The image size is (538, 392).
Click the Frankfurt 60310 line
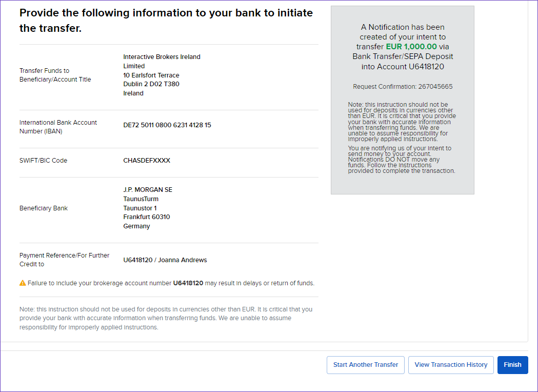147,217
